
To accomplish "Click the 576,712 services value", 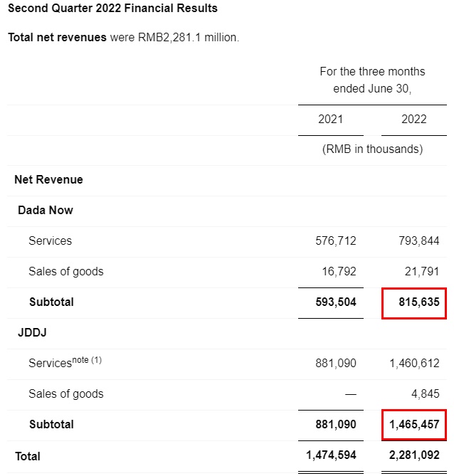I will (335, 241).
